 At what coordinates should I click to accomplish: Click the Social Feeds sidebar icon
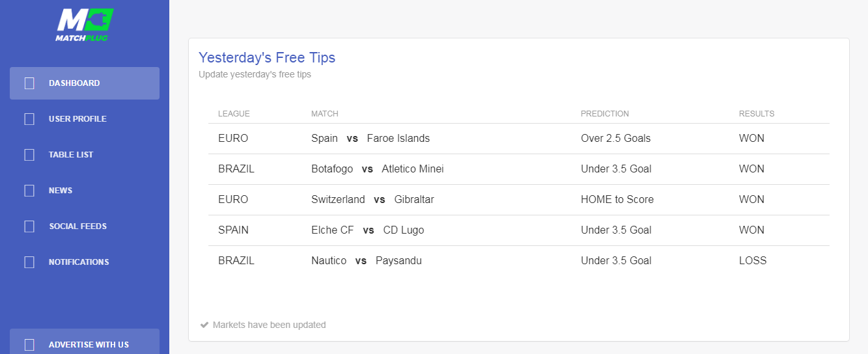click(x=29, y=226)
